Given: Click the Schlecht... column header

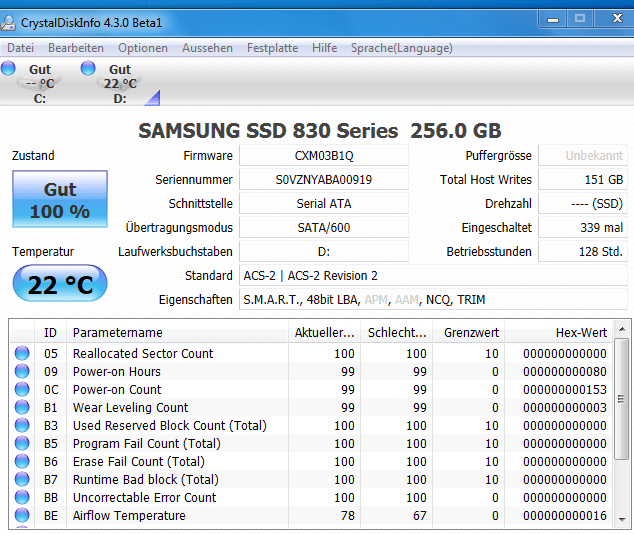Looking at the screenshot, I should point(397,332).
